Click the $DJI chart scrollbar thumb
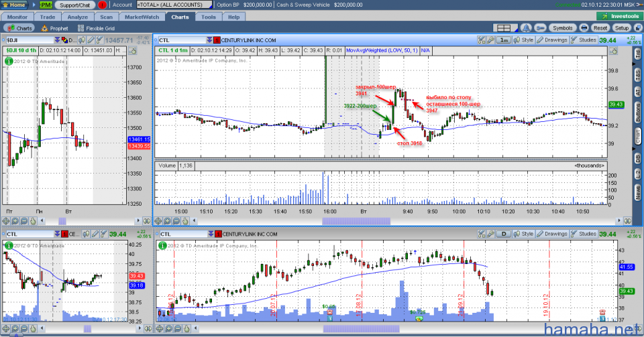 (x=62, y=221)
